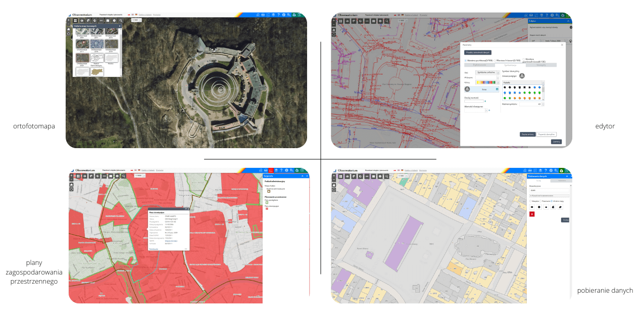Click the green download data icon in bottom-right header
Image resolution: width=644 pixels, height=316 pixels.
561,171
